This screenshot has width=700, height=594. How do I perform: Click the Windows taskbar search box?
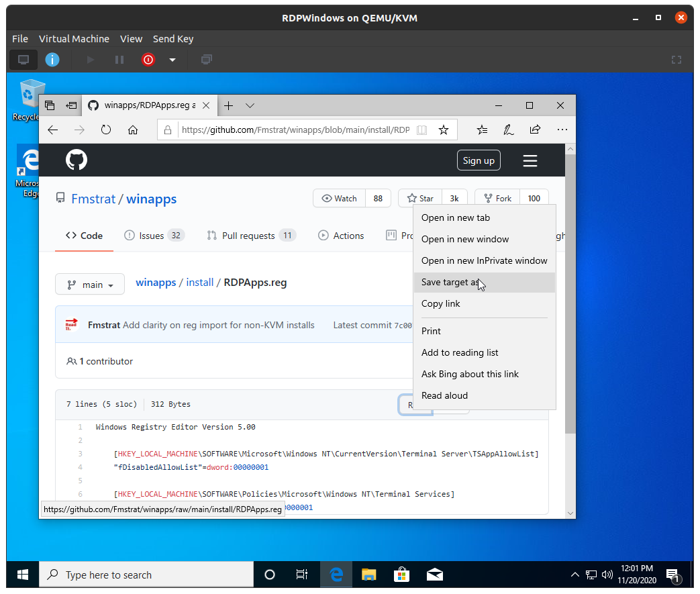tap(146, 575)
